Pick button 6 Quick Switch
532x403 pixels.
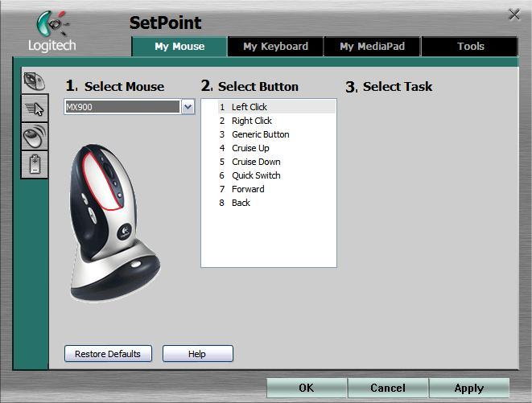click(277, 175)
